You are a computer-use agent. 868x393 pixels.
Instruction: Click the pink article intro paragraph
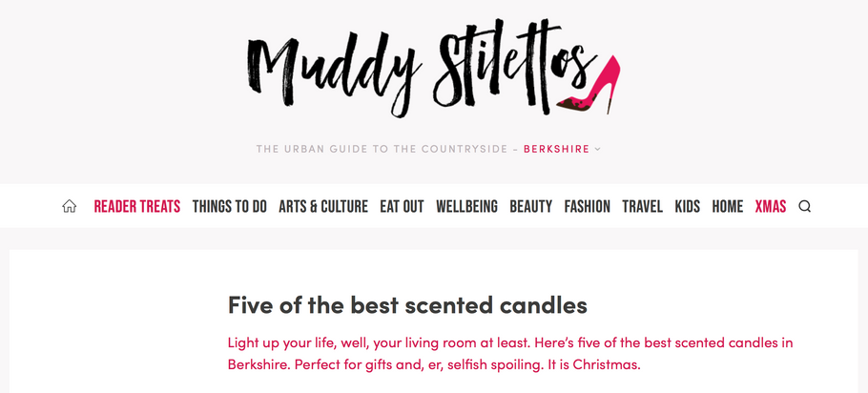tap(510, 353)
